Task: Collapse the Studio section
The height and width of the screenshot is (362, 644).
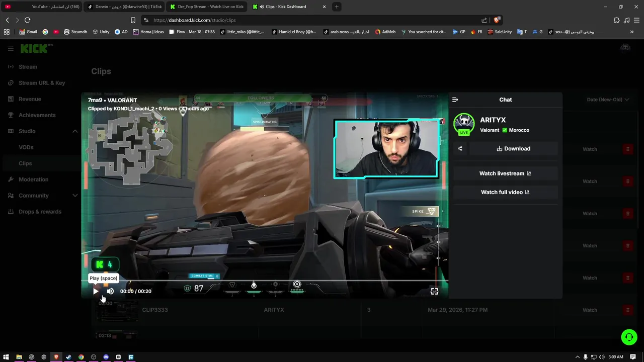Action: pos(75,131)
